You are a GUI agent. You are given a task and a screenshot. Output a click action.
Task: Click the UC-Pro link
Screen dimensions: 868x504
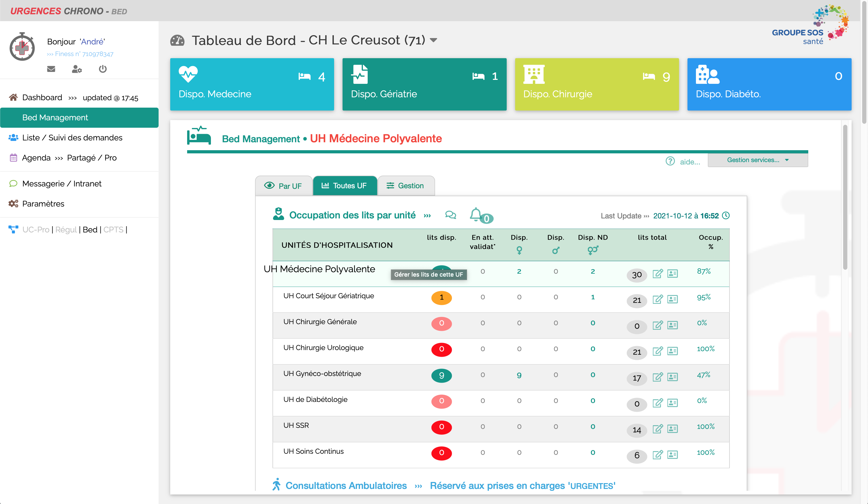[36, 230]
